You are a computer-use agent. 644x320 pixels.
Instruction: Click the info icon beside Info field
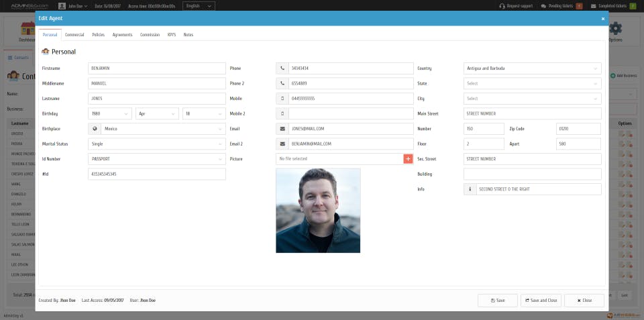470,189
